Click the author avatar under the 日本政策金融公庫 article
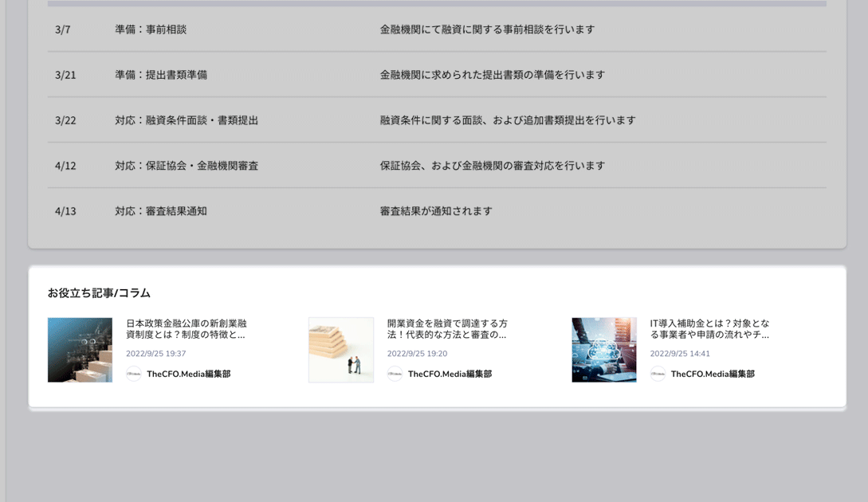 point(134,374)
